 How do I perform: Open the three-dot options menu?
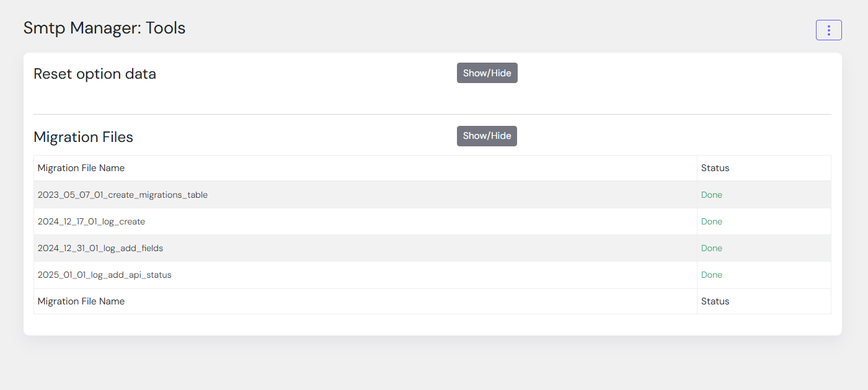click(828, 30)
